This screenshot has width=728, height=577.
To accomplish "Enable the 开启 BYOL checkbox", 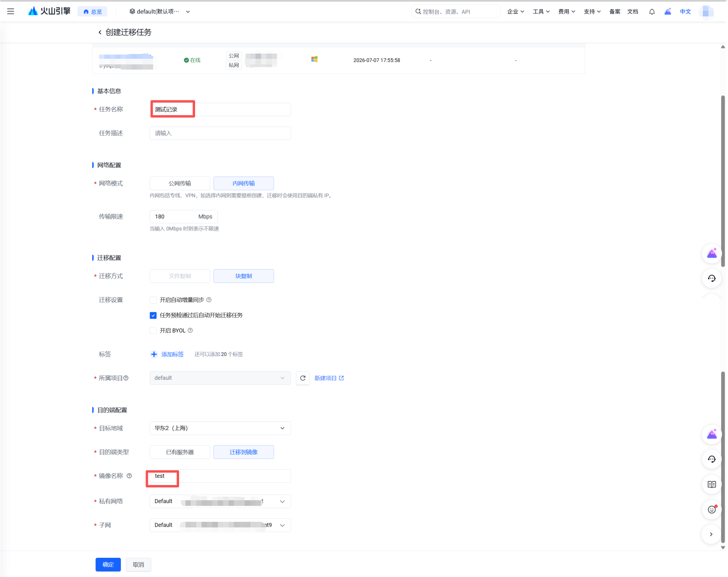I will pos(153,331).
